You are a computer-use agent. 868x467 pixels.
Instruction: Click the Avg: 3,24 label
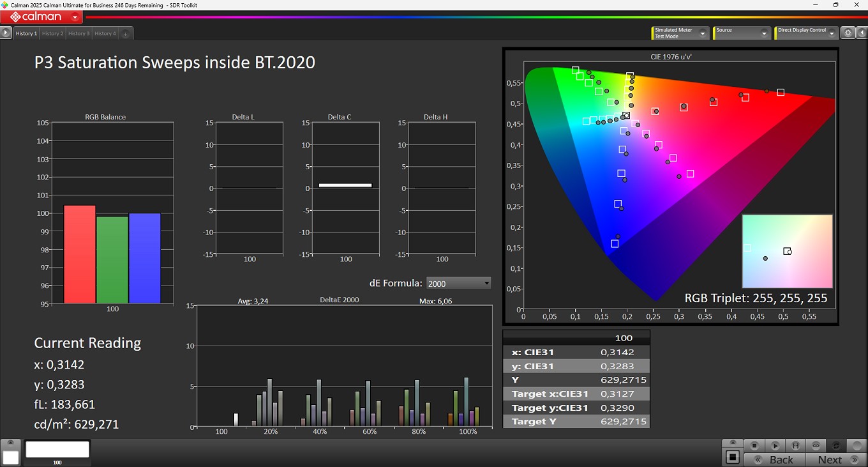pos(253,301)
